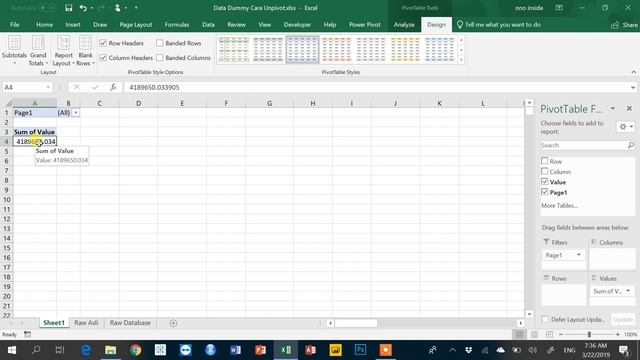Open Ribbon Display Options icon
This screenshot has width=640, height=360.
(559, 8)
